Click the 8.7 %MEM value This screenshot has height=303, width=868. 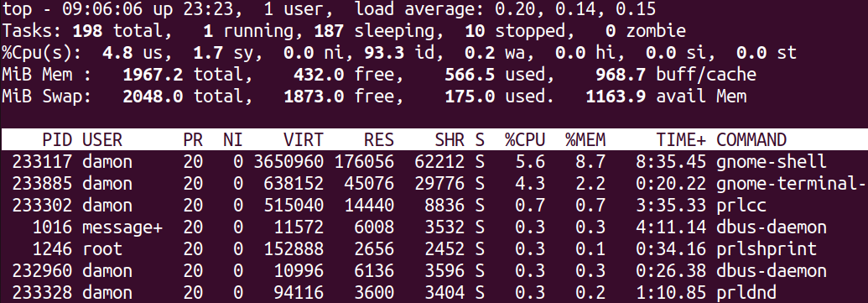tap(590, 162)
